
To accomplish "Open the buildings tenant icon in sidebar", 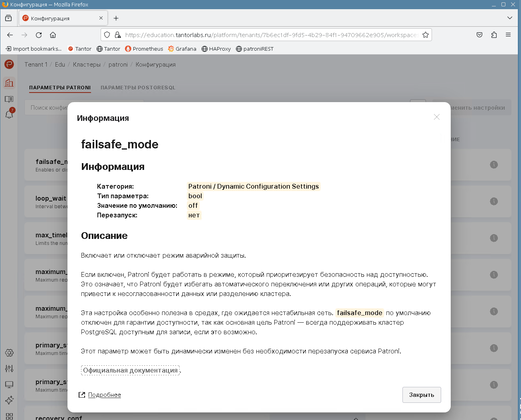I will [x=9, y=83].
